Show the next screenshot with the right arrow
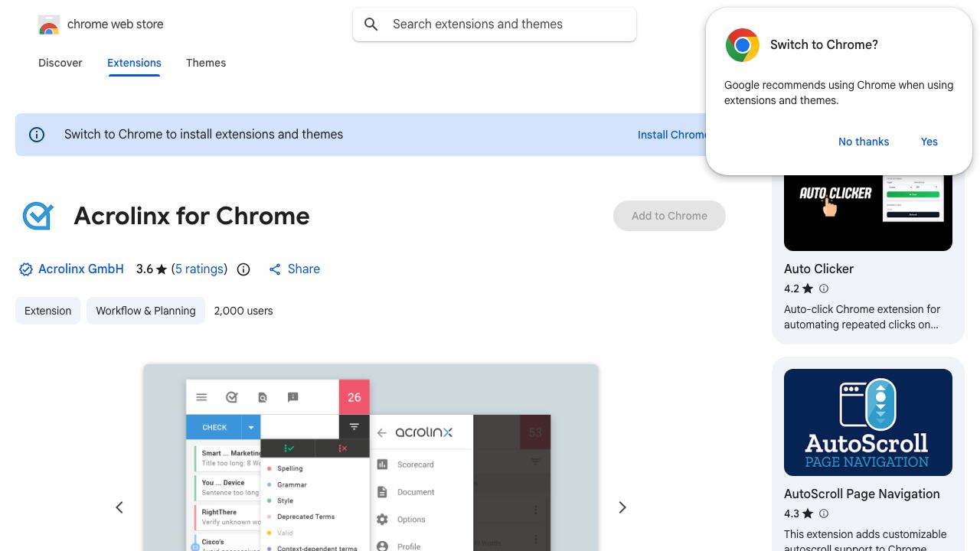The width and height of the screenshot is (980, 551). point(622,507)
